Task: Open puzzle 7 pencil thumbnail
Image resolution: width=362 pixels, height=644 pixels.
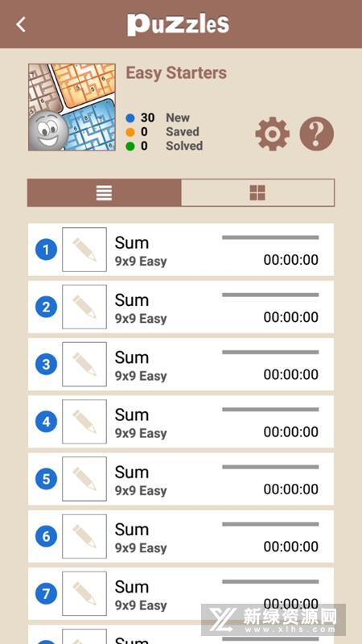Action: (84, 594)
